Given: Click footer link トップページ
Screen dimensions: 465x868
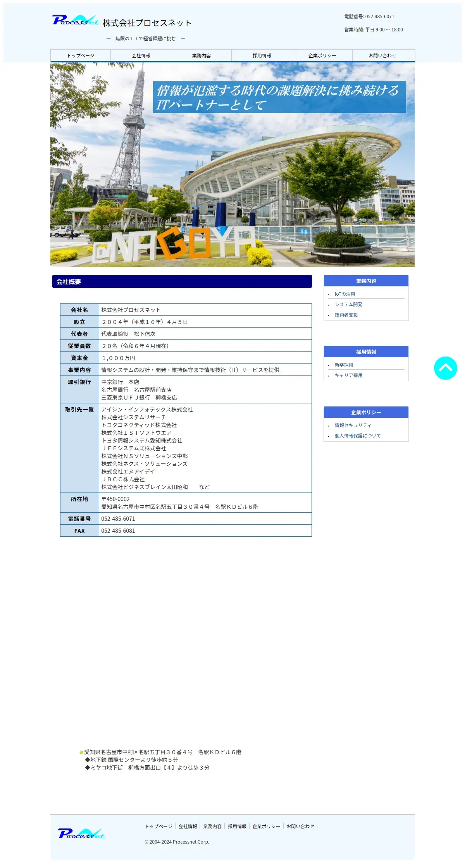Looking at the screenshot, I should pyautogui.click(x=158, y=826).
